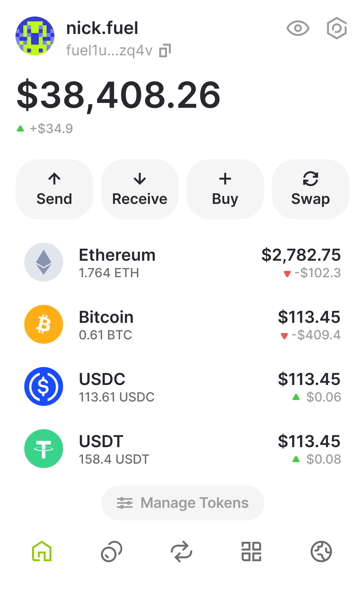Click the Bitcoin token icon
This screenshot has width=364, height=602.
click(44, 324)
